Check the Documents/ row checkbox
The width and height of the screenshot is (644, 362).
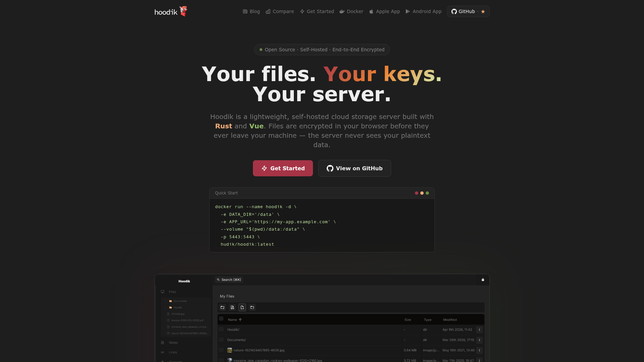tap(221, 340)
